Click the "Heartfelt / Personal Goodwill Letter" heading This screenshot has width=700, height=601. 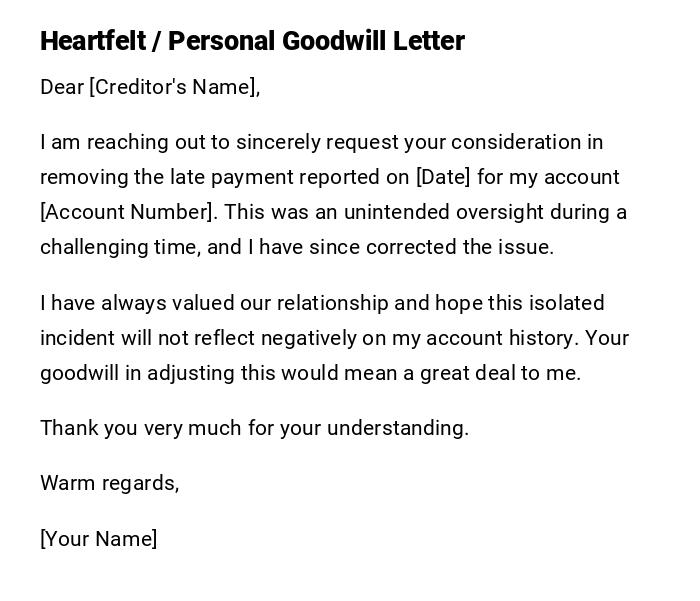(252, 41)
